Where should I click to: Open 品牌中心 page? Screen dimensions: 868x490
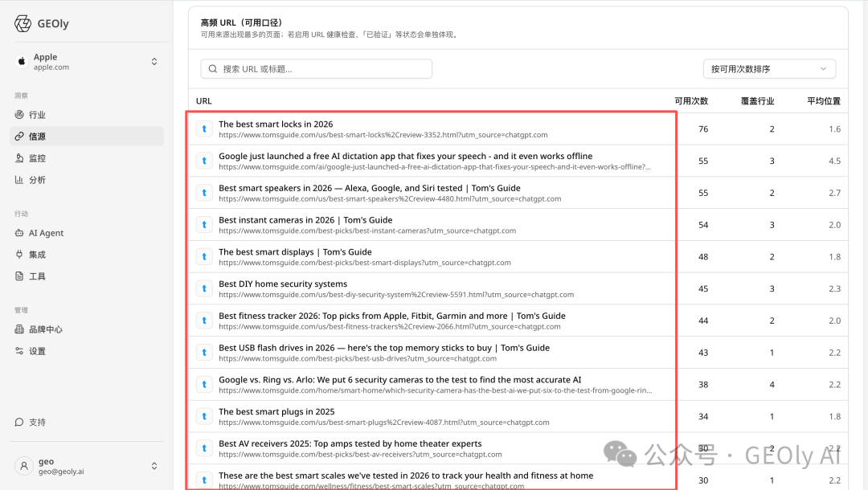coord(87,329)
